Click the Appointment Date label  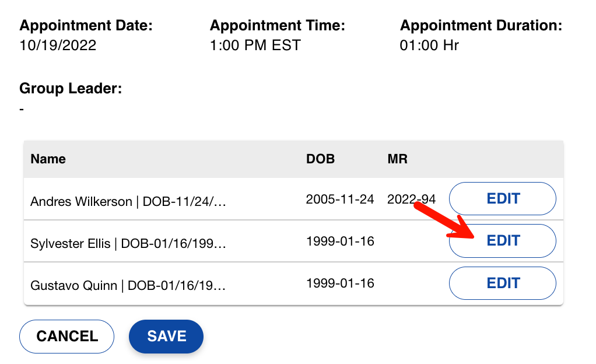coord(87,25)
